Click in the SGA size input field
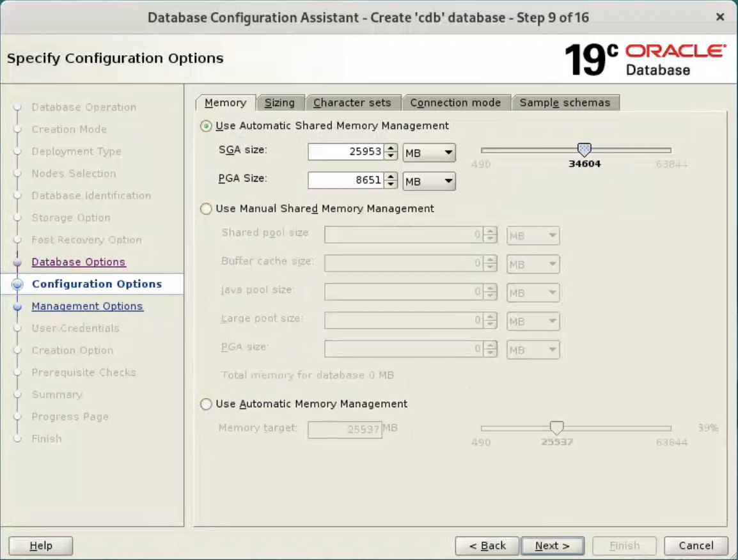 click(346, 152)
